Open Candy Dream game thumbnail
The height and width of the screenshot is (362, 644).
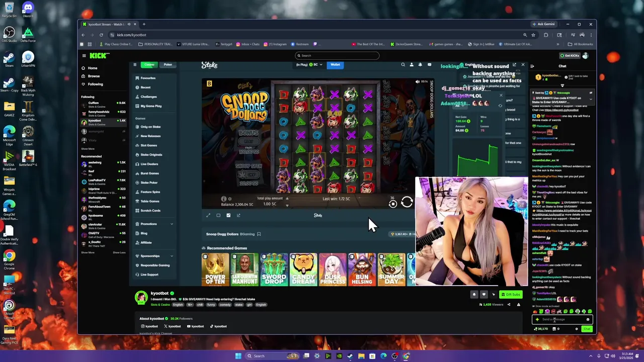tap(303, 269)
